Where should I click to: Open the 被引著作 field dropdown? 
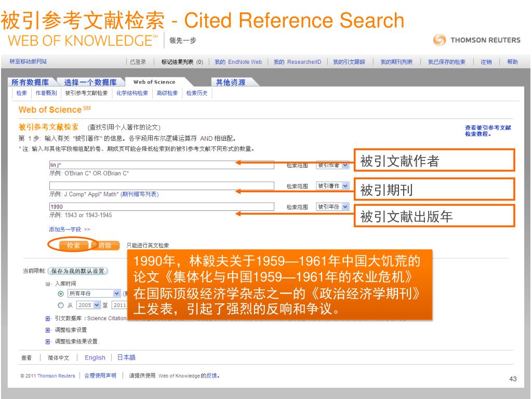coord(332,186)
